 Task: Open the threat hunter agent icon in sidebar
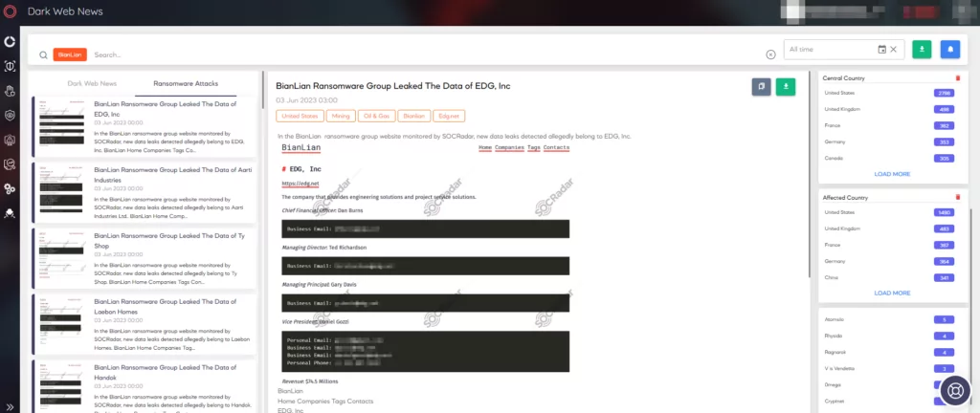coord(10,213)
